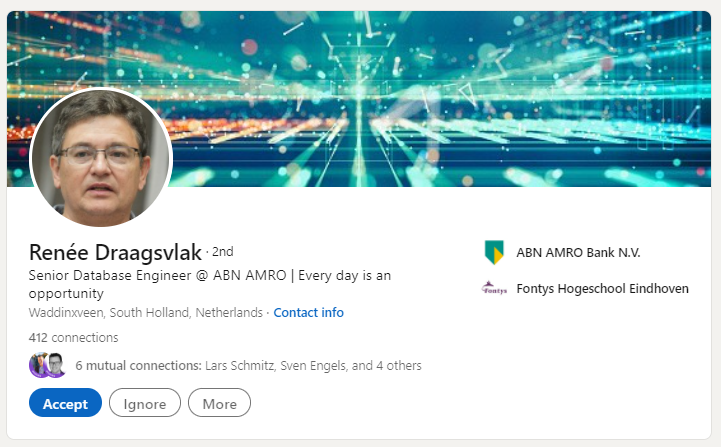Click the first mutual connection avatar
This screenshot has width=721, height=447.
coord(40,366)
